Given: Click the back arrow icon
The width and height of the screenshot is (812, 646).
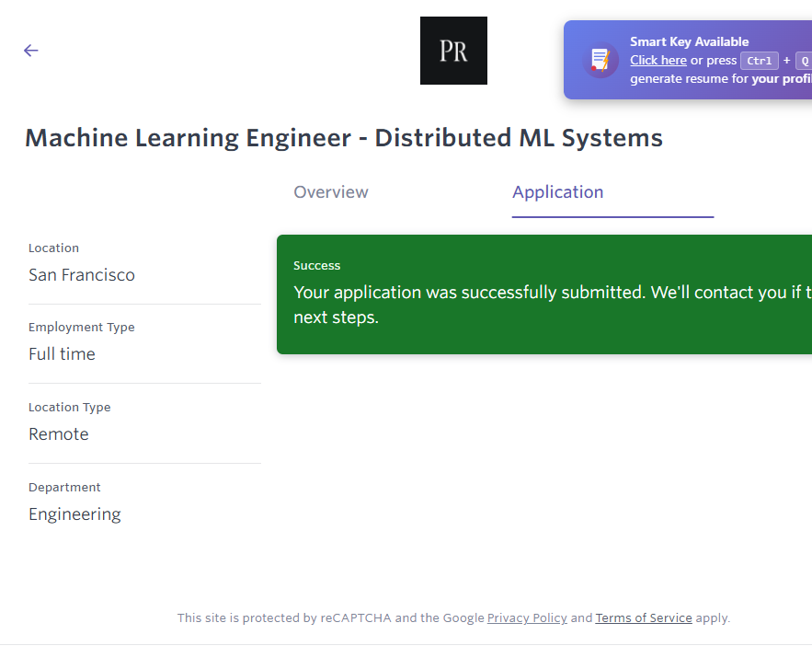Looking at the screenshot, I should pos(31,51).
